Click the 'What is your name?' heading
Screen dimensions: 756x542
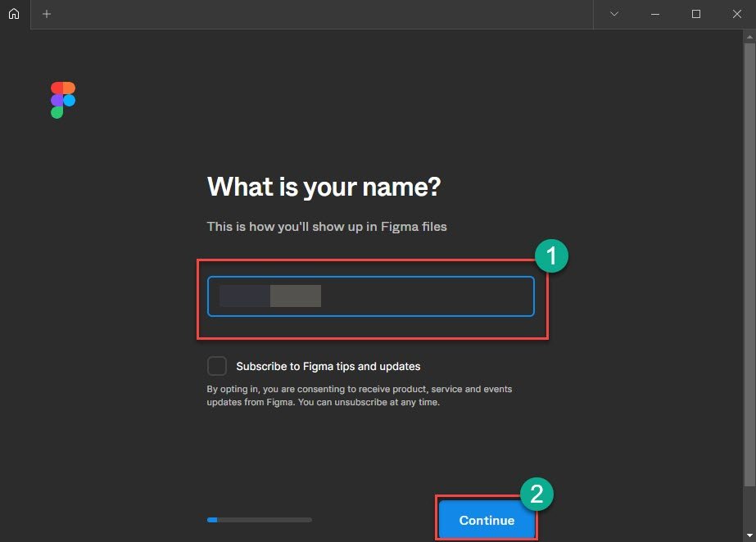[324, 187]
